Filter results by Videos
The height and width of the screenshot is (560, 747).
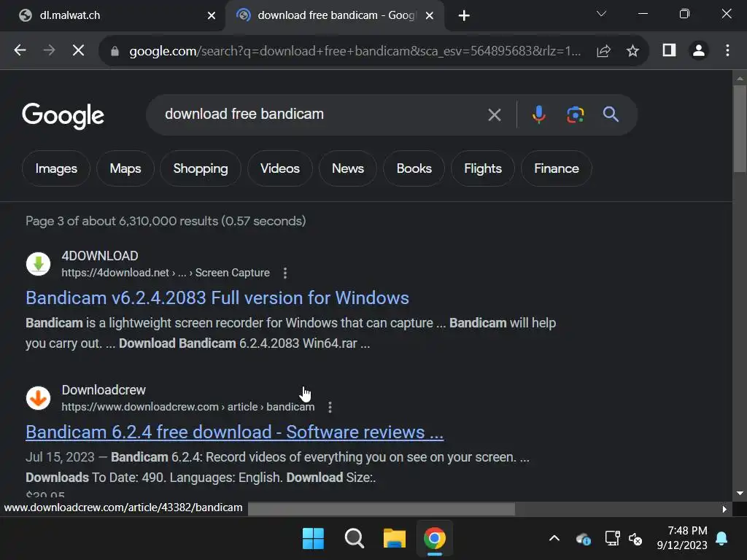point(280,168)
